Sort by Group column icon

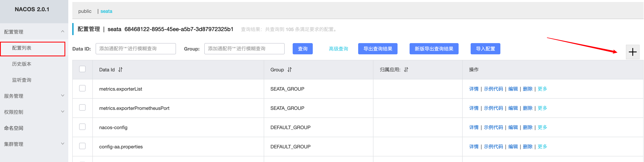coord(289,70)
